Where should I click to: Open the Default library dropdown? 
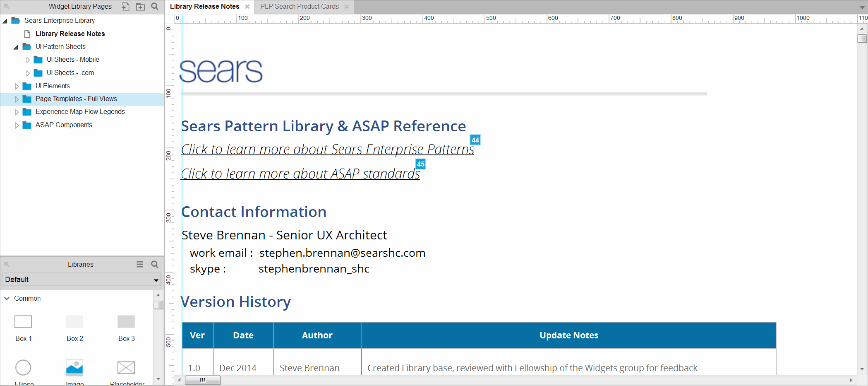pos(82,280)
